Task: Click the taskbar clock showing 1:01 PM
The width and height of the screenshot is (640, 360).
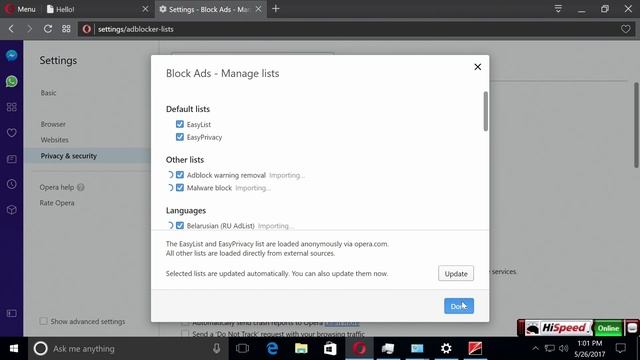Action: tap(589, 349)
